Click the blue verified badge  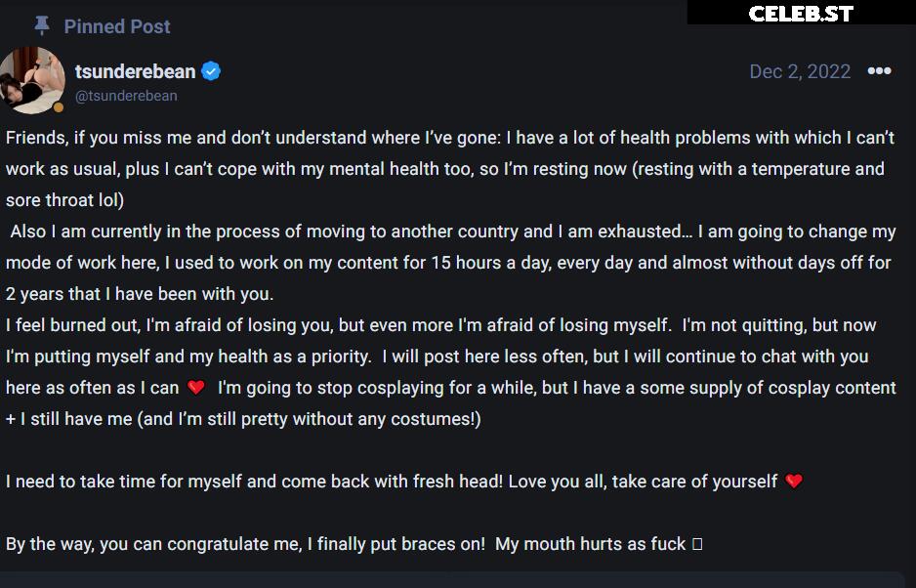[211, 71]
